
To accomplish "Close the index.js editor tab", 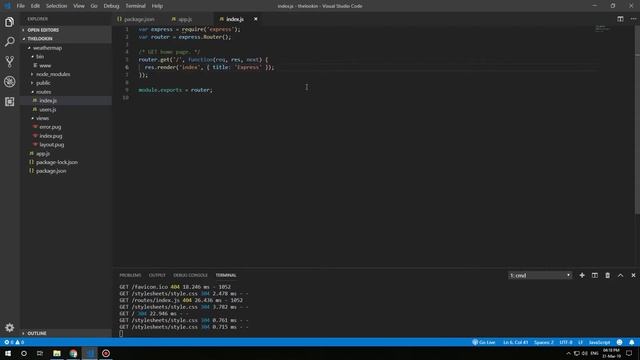I will point(256,19).
